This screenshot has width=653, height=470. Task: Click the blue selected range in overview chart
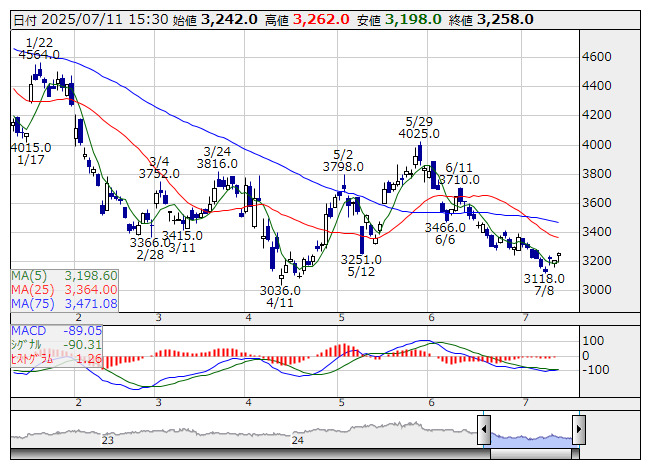[531, 440]
